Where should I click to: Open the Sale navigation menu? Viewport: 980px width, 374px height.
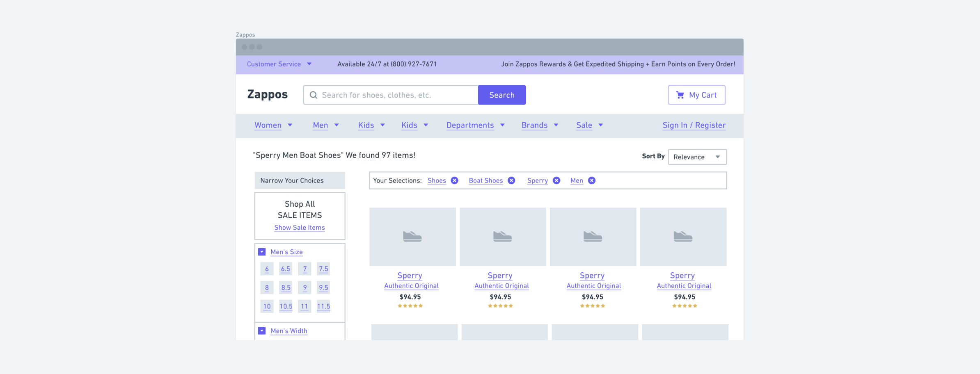coord(589,125)
